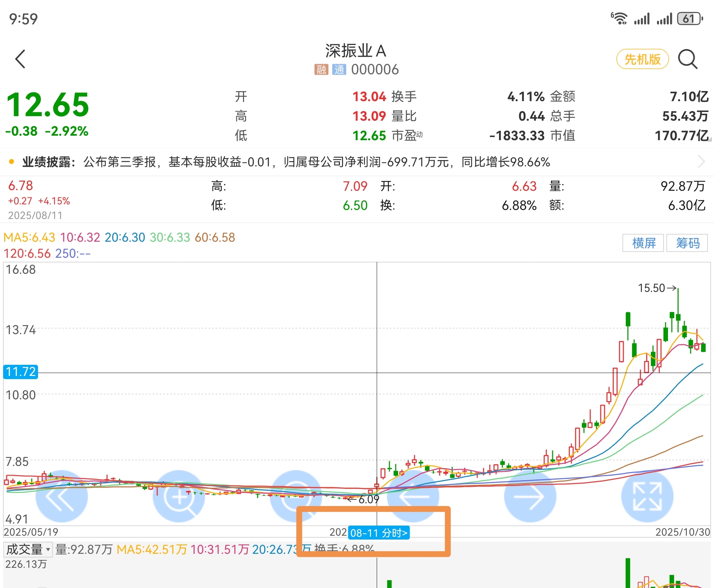
Task: Tap the MA5 moving average legend
Action: [x=29, y=238]
